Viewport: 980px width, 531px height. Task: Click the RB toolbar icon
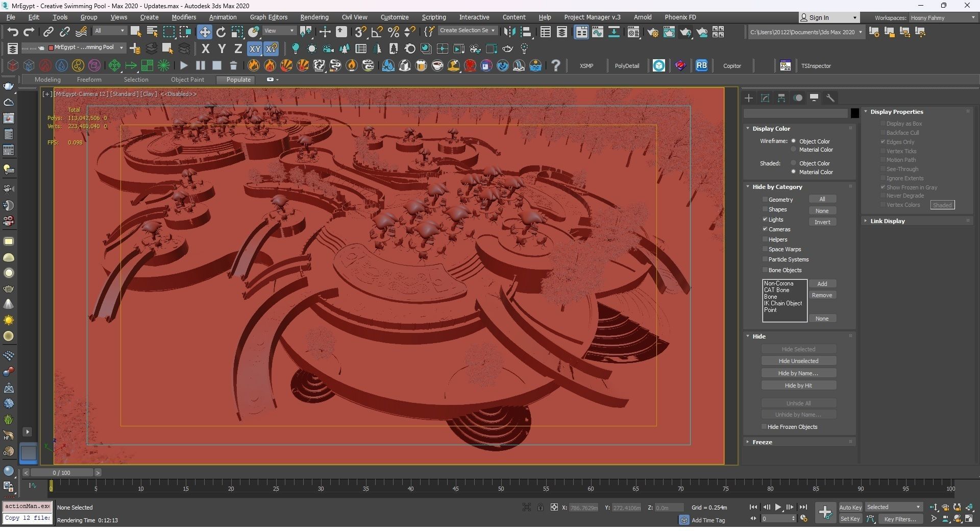(x=701, y=65)
